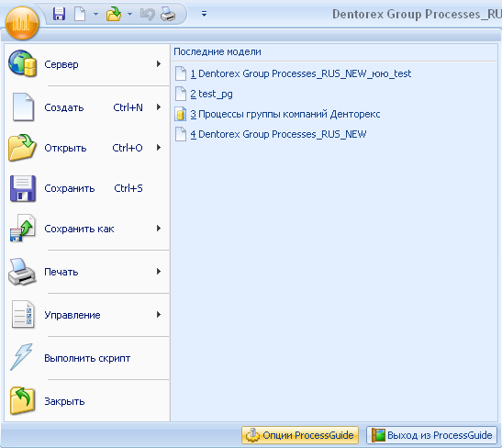Expand the Сервер submenu arrow
The height and width of the screenshot is (448, 502).
click(x=159, y=64)
